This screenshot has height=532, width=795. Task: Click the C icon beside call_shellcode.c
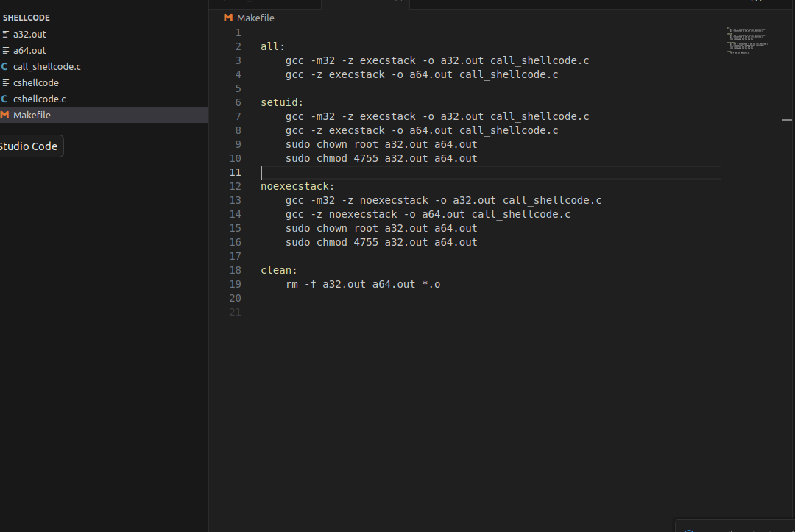(4, 66)
